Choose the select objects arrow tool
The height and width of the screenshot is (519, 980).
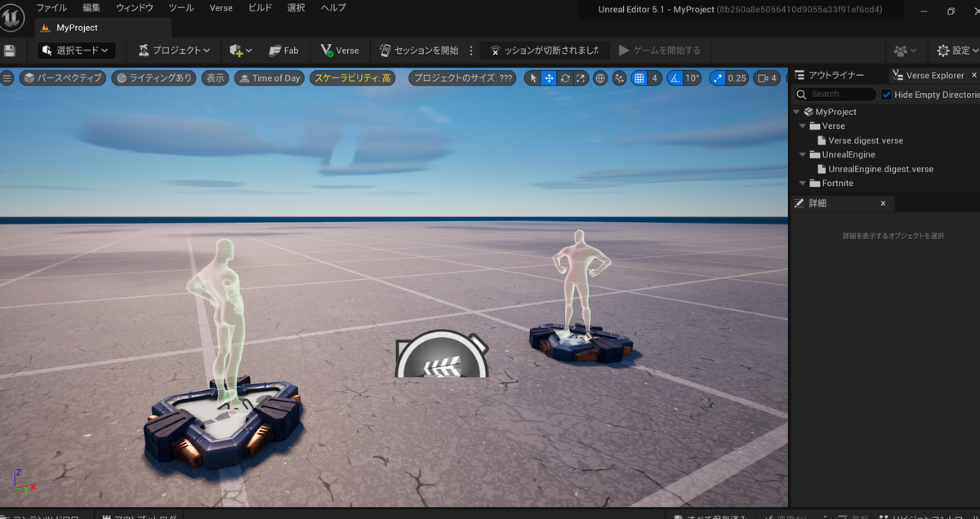point(532,78)
